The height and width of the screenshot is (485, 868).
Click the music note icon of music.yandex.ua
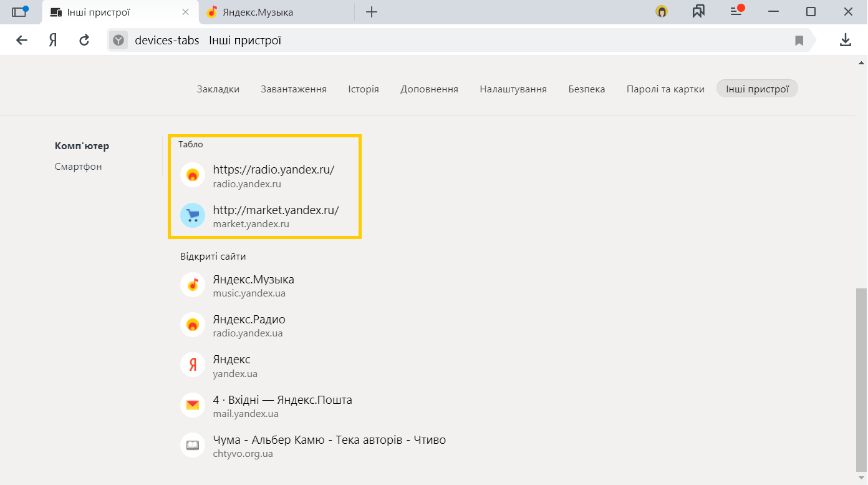pos(193,285)
